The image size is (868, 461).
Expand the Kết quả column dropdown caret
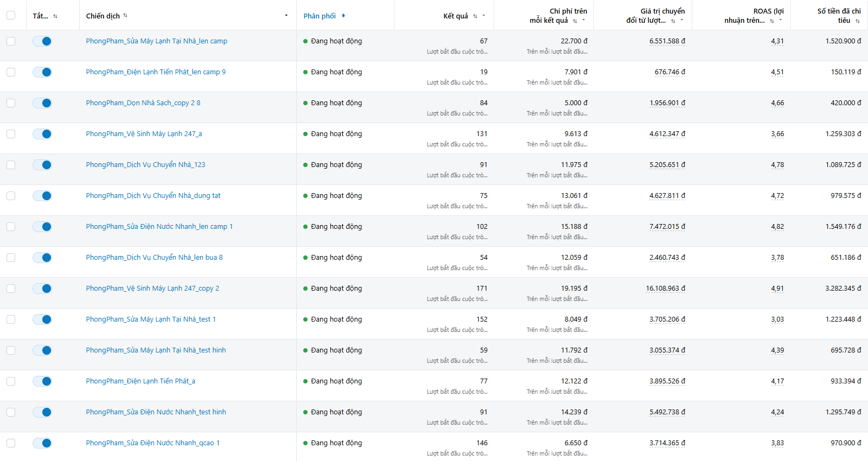click(484, 15)
